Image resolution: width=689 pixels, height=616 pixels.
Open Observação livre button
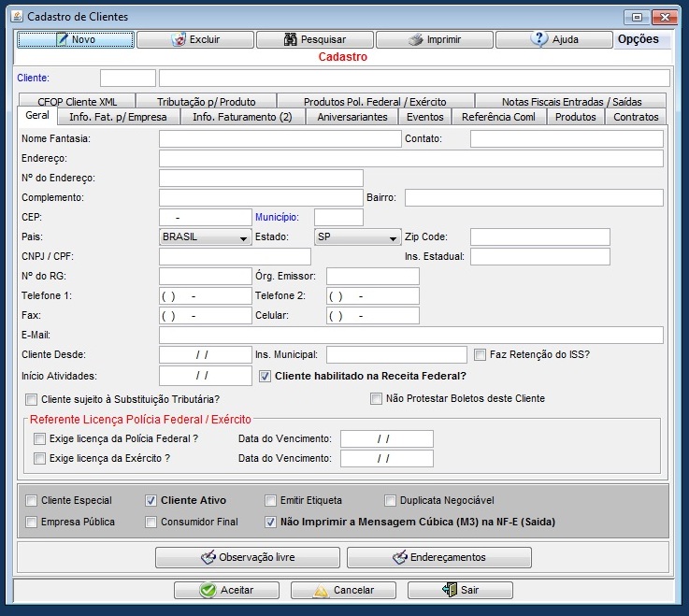coord(248,557)
